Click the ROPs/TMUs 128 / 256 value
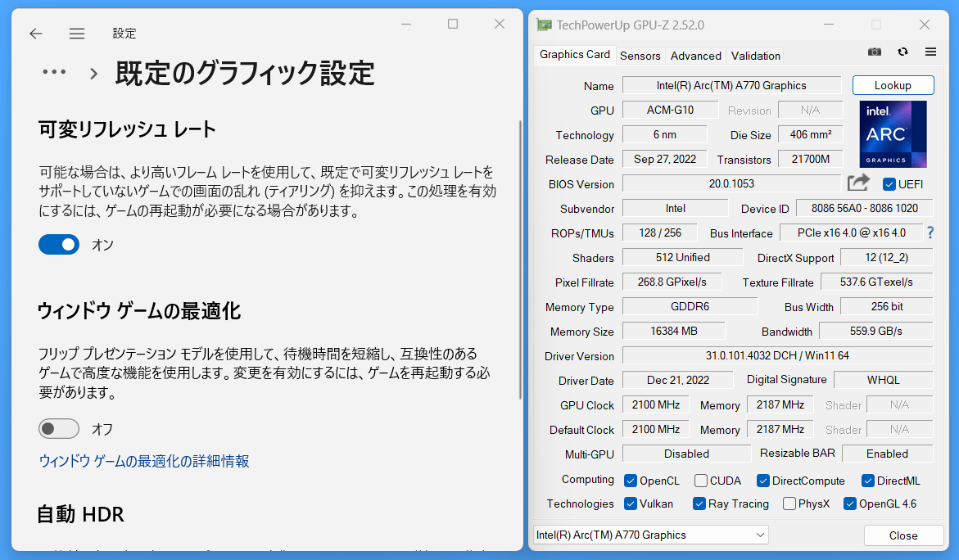This screenshot has height=560, width=959. [x=660, y=233]
